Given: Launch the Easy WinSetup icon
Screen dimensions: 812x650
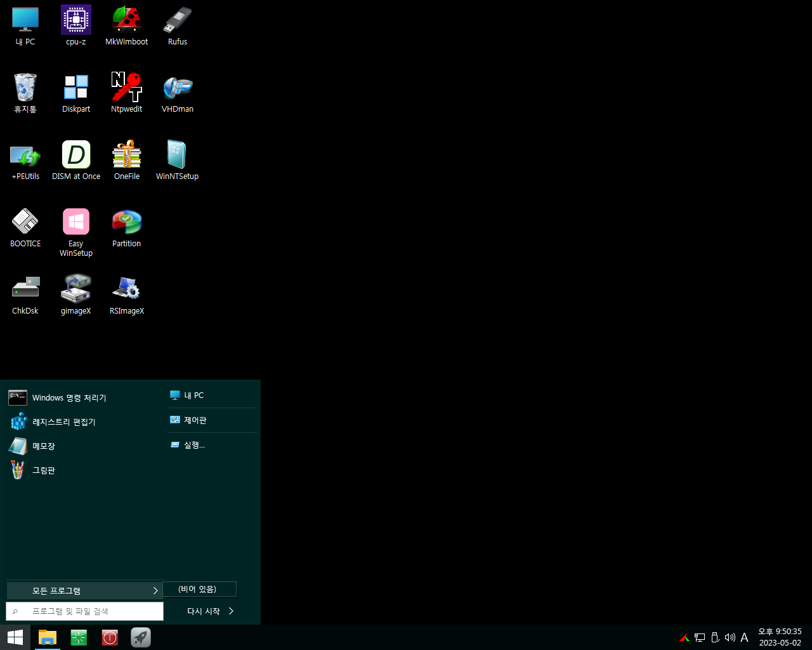Looking at the screenshot, I should (x=76, y=232).
